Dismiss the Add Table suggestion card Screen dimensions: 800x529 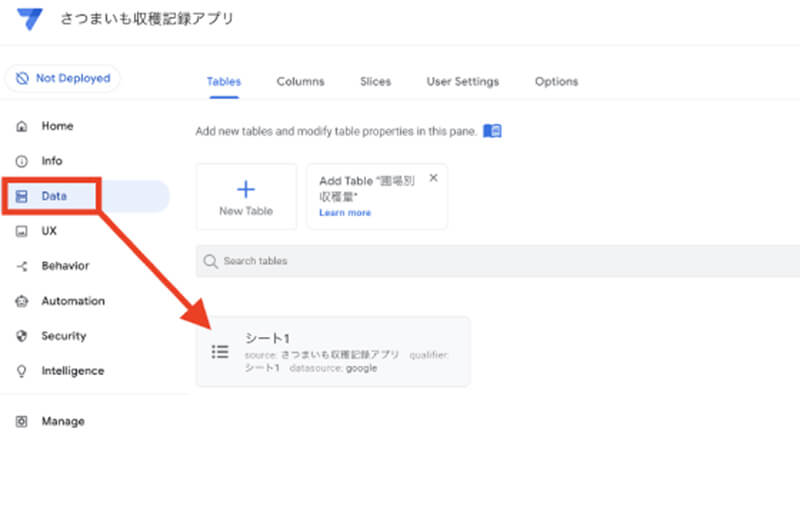pos(433,178)
